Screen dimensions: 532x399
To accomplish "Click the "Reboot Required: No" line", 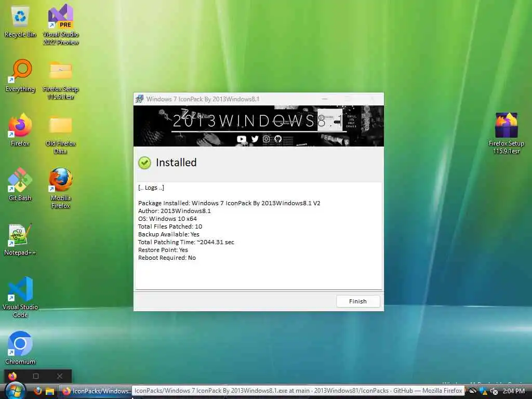I will [x=167, y=258].
